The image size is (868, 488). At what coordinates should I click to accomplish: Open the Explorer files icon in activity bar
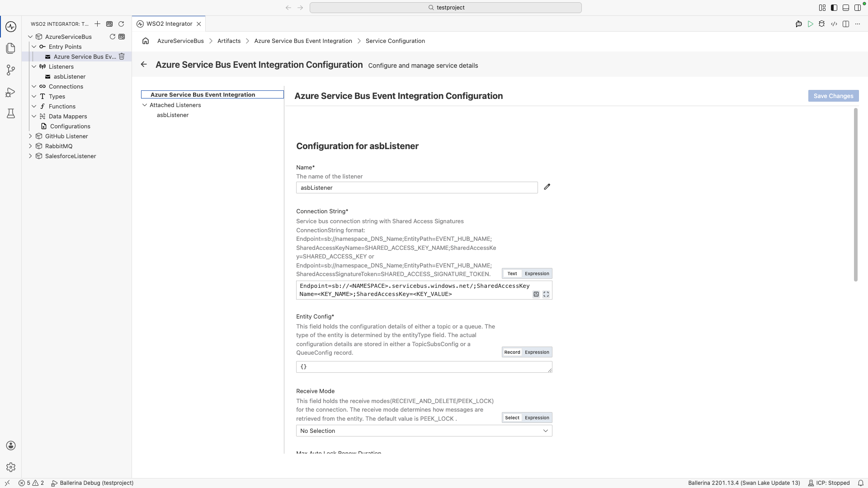click(11, 48)
